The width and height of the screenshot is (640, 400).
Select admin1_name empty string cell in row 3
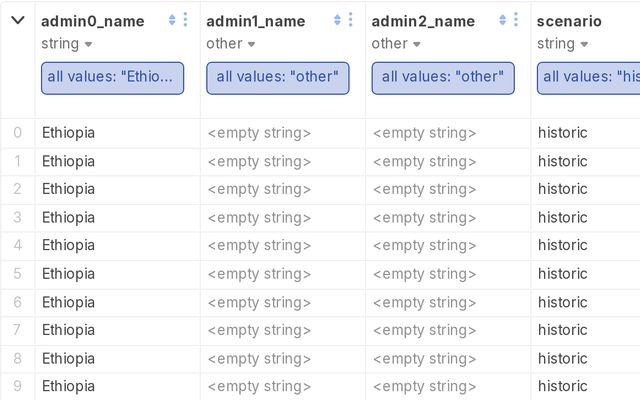(x=259, y=218)
